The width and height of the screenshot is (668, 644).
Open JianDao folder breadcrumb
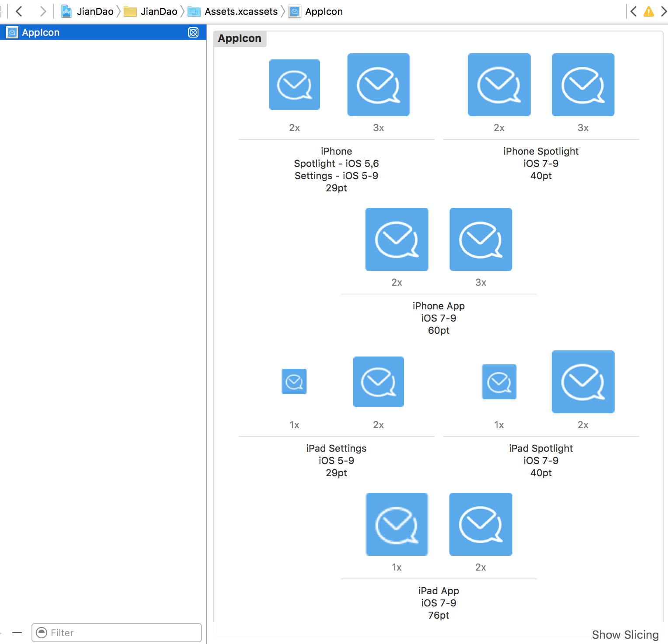pyautogui.click(x=151, y=11)
